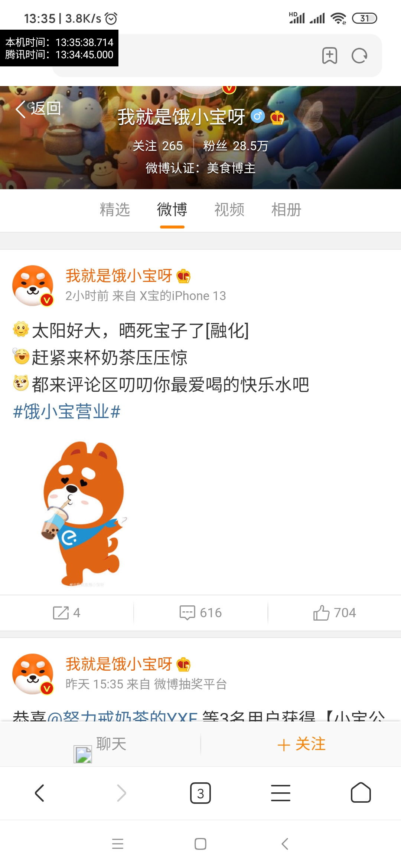The image size is (401, 868).
Task: Follow the account via 关注 button
Action: click(301, 744)
